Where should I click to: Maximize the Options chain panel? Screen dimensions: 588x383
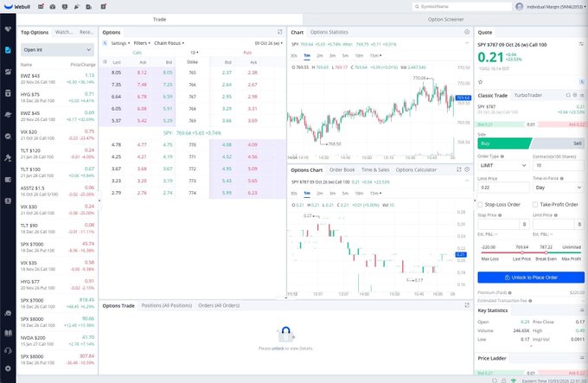point(280,32)
